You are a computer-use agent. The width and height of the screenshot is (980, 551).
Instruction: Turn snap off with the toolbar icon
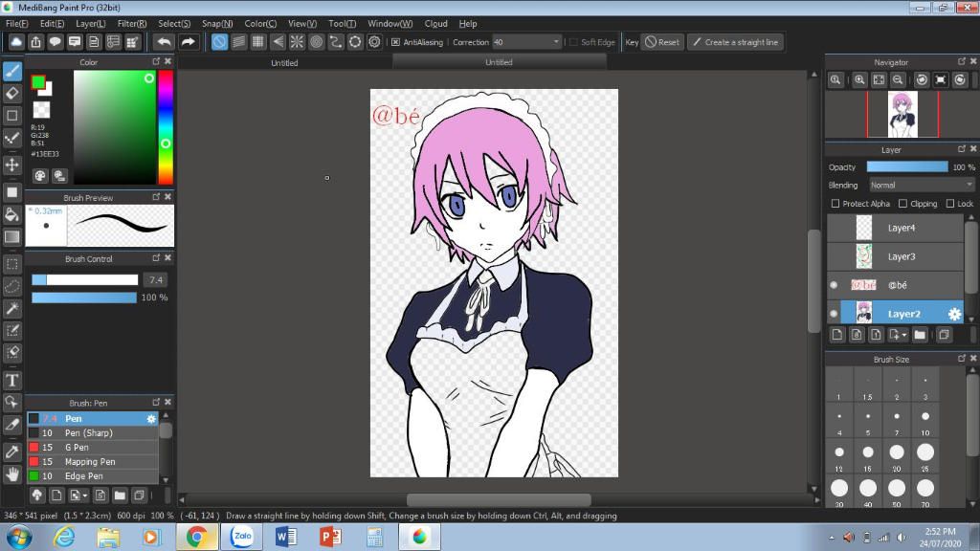point(219,42)
